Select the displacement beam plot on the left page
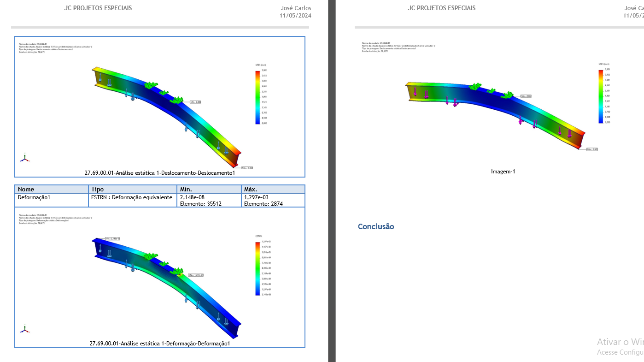The height and width of the screenshot is (362, 644). (x=167, y=118)
